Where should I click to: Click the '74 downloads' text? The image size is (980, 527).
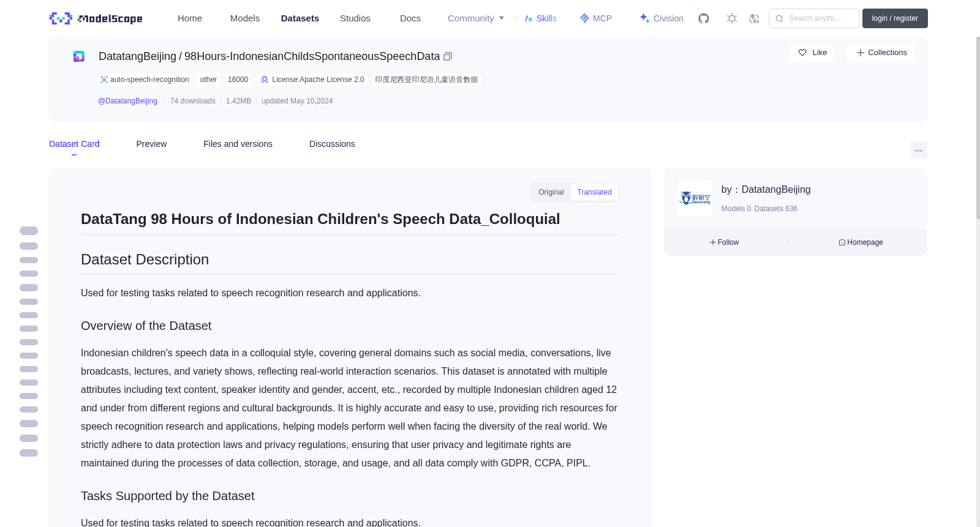193,101
